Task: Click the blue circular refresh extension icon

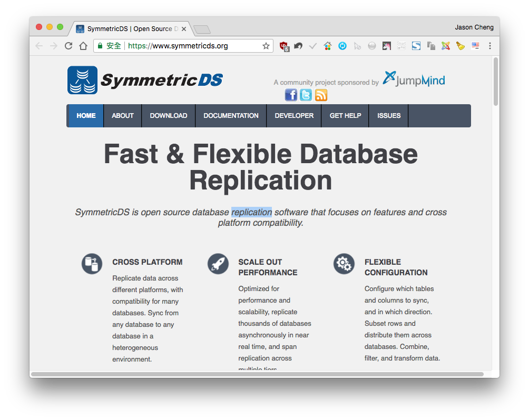Action: (x=342, y=46)
